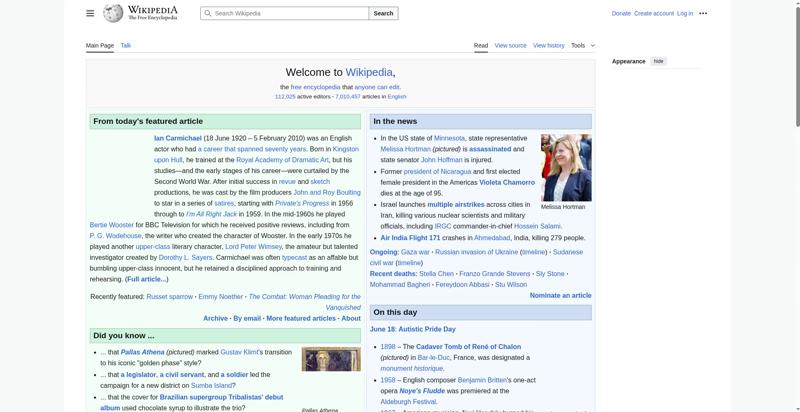800x412 pixels.
Task: Click the Gustav Klimt link
Action: [x=239, y=352]
